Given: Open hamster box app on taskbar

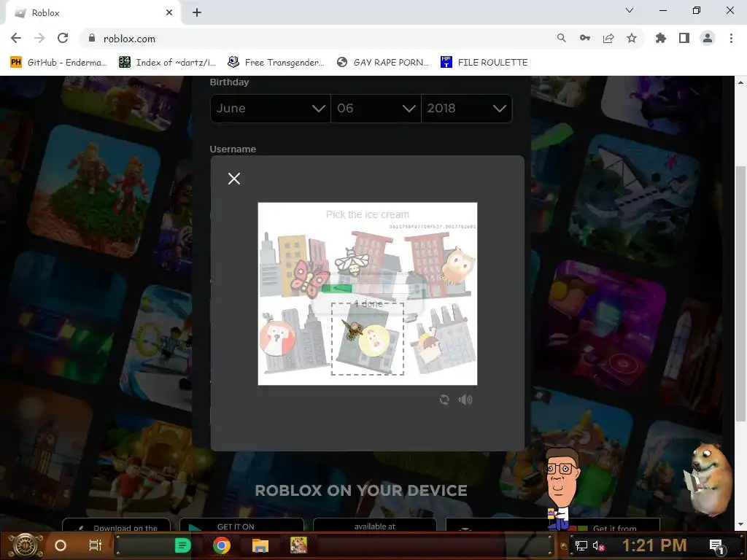Looking at the screenshot, I should (298, 545).
